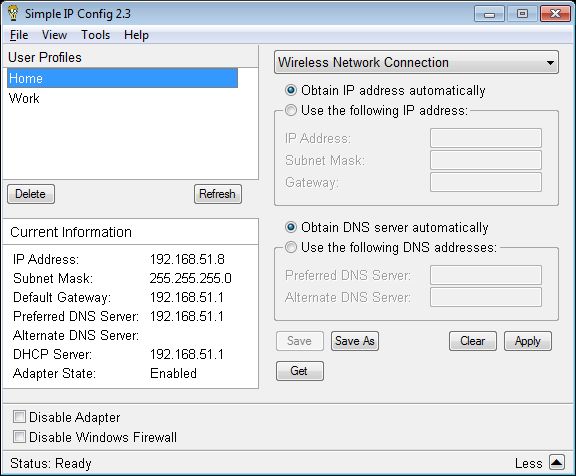Screen dimensions: 576x476
Task: Open the Wireless Network Connection adapter dropdown
Action: coord(416,62)
